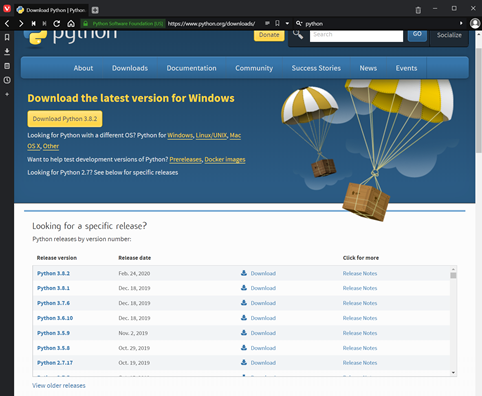Click download icon in Python 3.8.2 row
The image size is (482, 396).
tap(244, 273)
